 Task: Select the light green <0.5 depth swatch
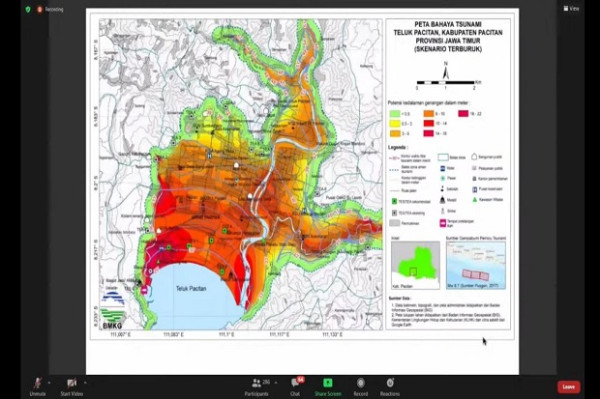pyautogui.click(x=395, y=114)
